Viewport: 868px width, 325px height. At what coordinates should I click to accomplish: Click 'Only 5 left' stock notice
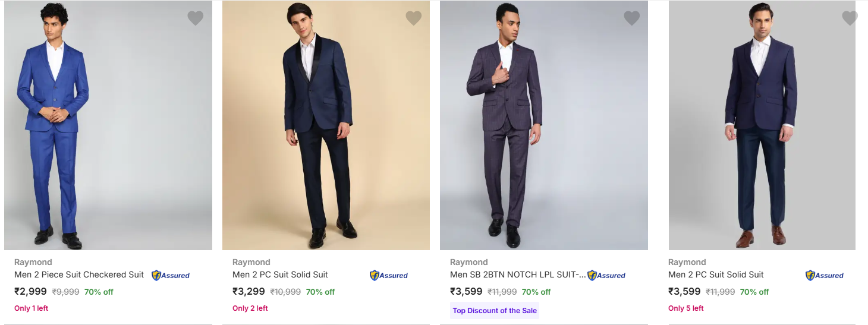(x=685, y=308)
